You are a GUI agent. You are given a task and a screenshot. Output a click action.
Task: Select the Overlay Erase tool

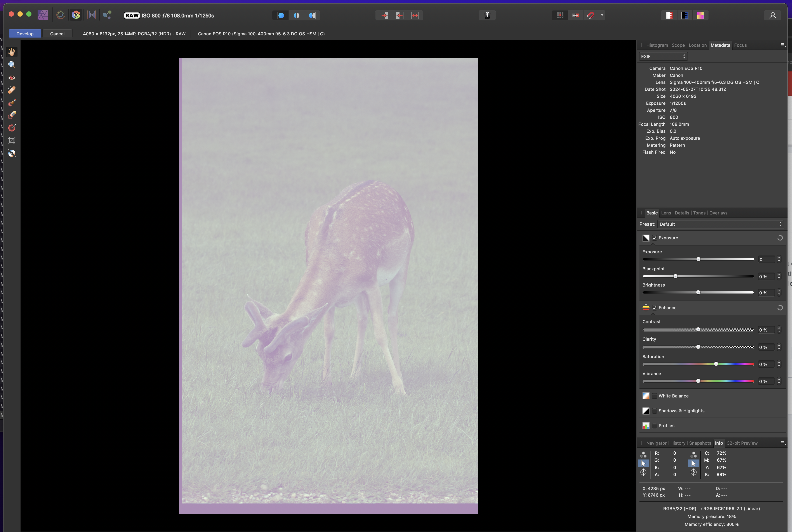[x=12, y=115]
